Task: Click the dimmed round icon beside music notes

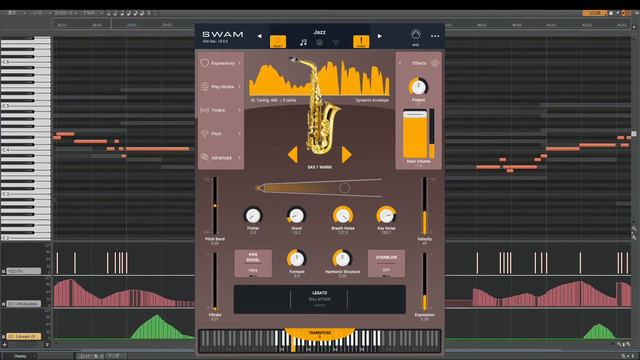Action: coord(320,42)
